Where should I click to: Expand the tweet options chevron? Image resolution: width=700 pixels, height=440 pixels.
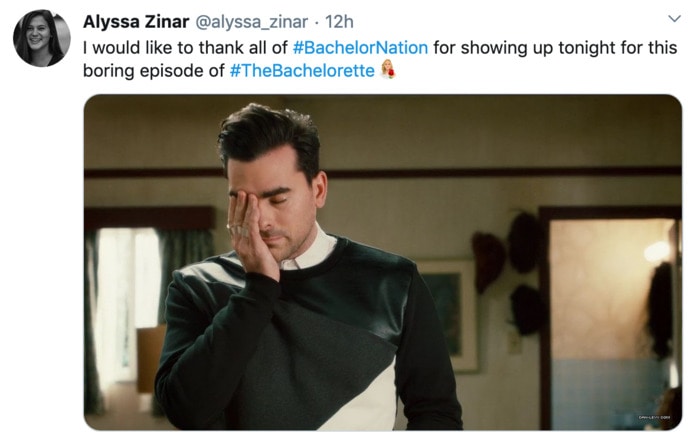click(x=674, y=19)
